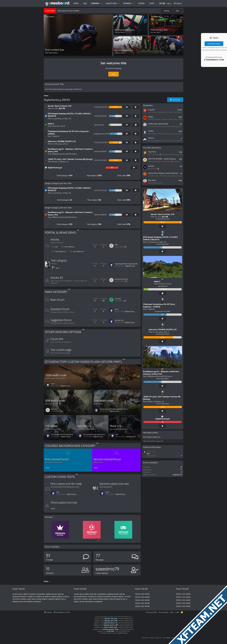Open the FAQ navigation item

(85, 4)
